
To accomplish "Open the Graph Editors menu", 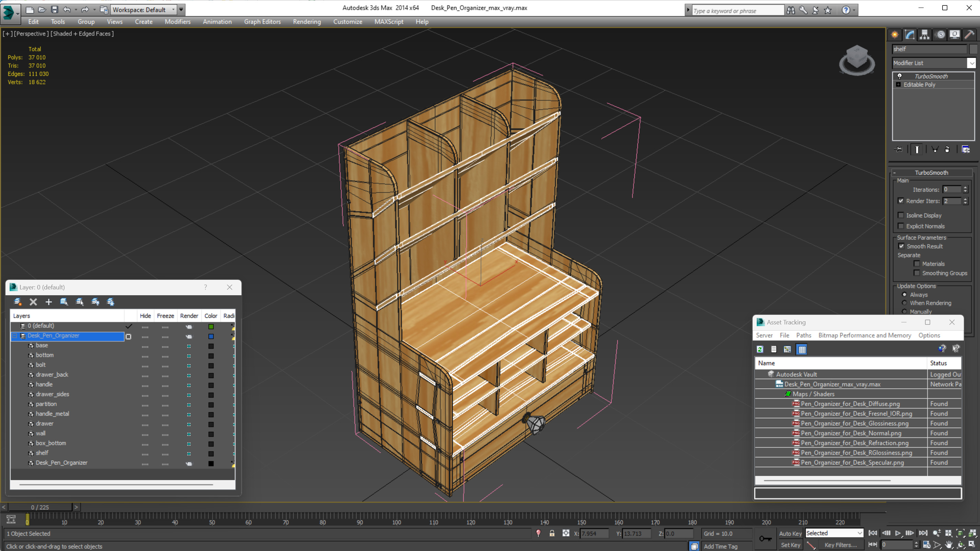I will tap(262, 22).
